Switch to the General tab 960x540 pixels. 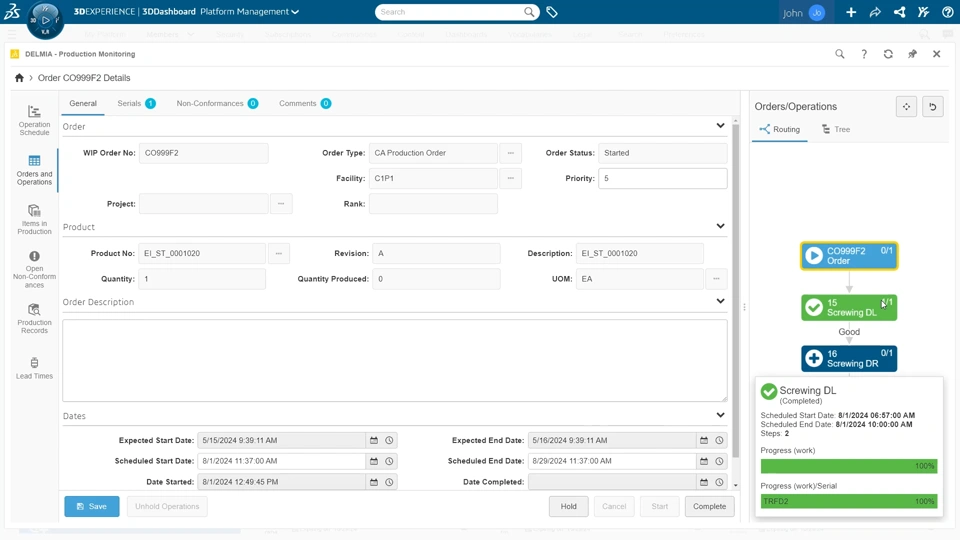coord(83,103)
